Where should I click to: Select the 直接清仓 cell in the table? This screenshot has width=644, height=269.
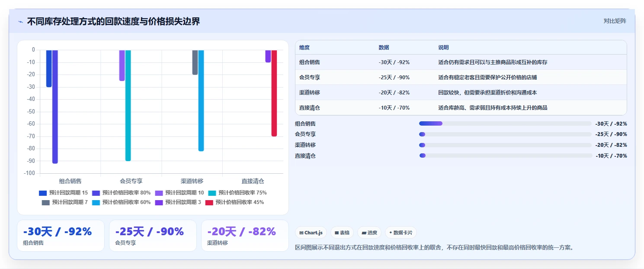(310, 108)
